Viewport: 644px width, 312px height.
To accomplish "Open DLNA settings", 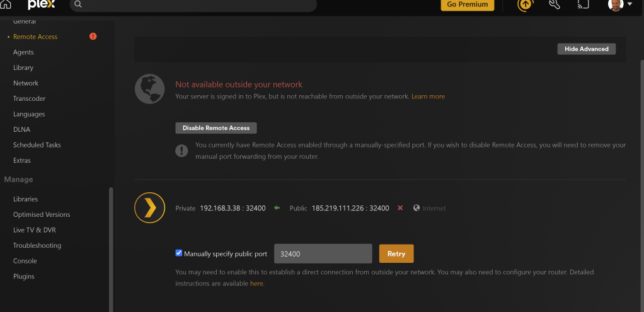I will click(22, 129).
